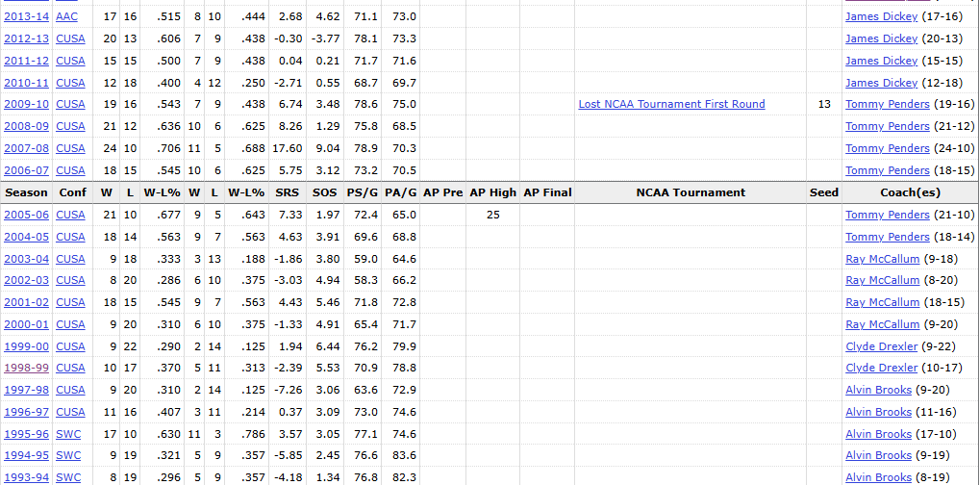This screenshot has height=485, width=980.
Task: Open 'Lost NCAA Tournament First Round' link
Action: [x=671, y=104]
